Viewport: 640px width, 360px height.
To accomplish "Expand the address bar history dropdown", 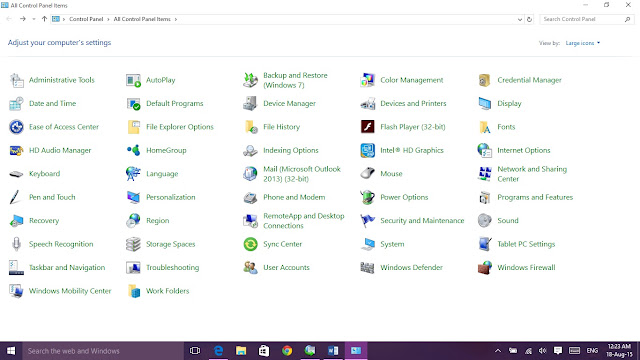I will (x=520, y=19).
